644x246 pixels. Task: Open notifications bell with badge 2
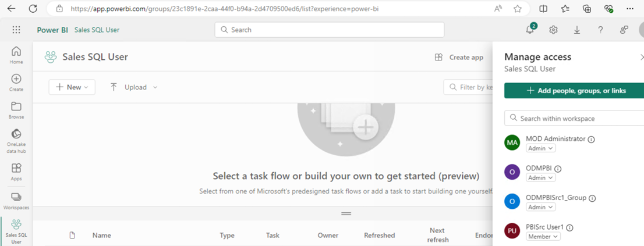click(530, 30)
